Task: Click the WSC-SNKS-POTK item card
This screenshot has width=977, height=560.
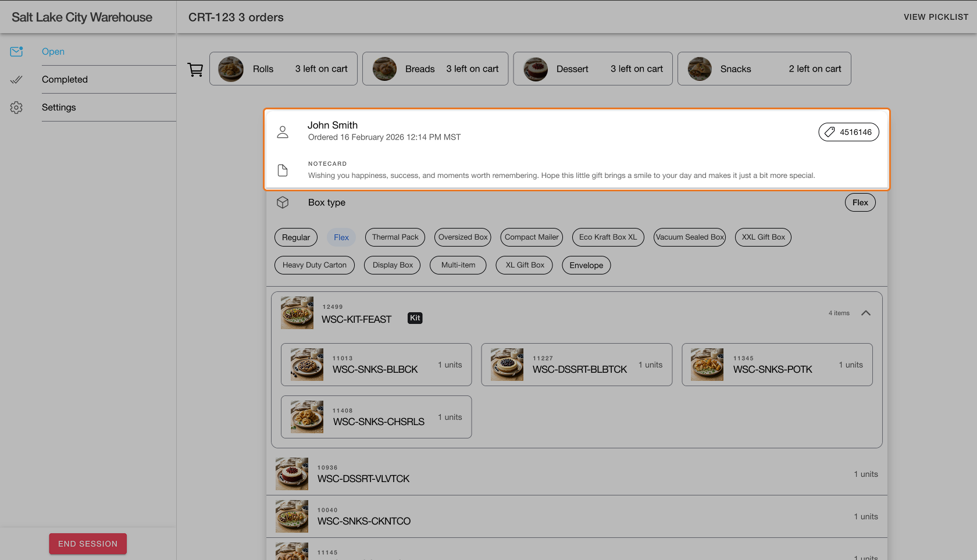Action: point(777,365)
